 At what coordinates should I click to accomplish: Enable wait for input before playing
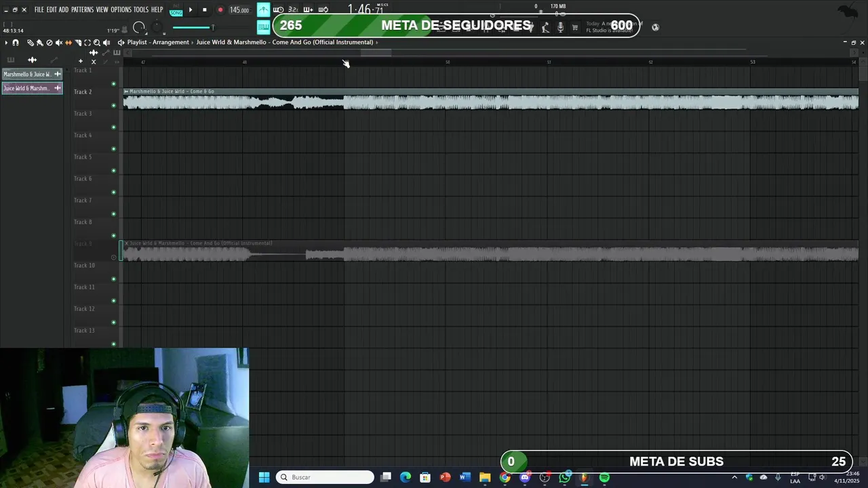pos(278,9)
